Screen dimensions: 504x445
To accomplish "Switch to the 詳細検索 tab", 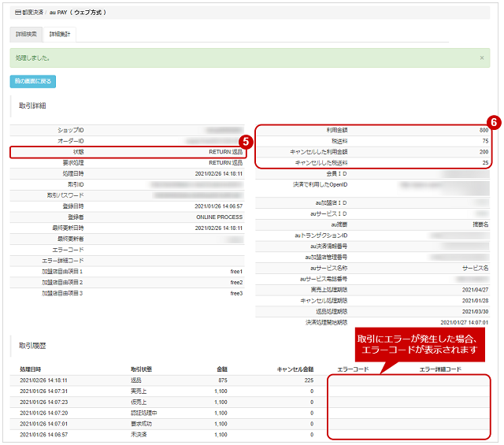I will click(x=26, y=34).
